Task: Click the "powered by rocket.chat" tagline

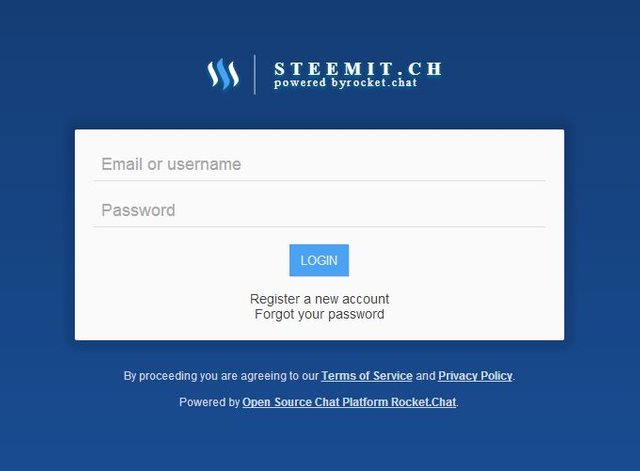Action: [x=345, y=83]
